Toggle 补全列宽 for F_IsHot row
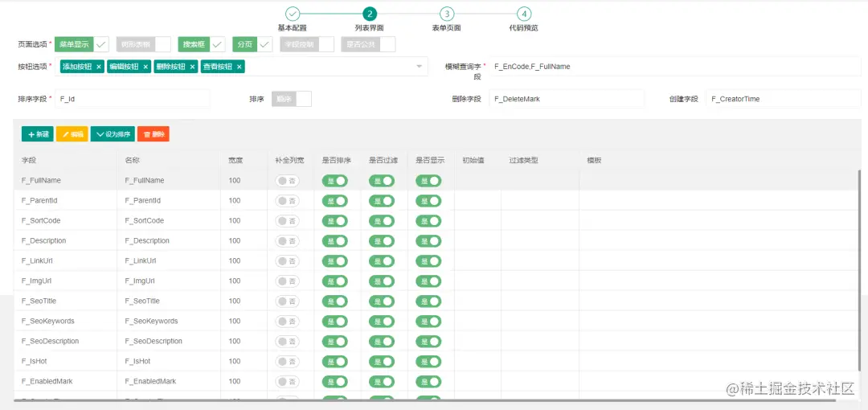 tap(287, 361)
